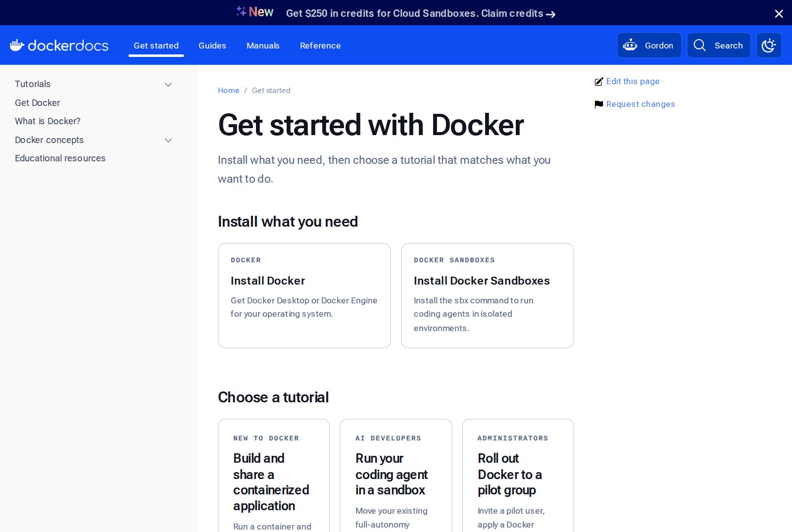Click the Tutorials sidebar label
The height and width of the screenshot is (532, 792).
[33, 84]
